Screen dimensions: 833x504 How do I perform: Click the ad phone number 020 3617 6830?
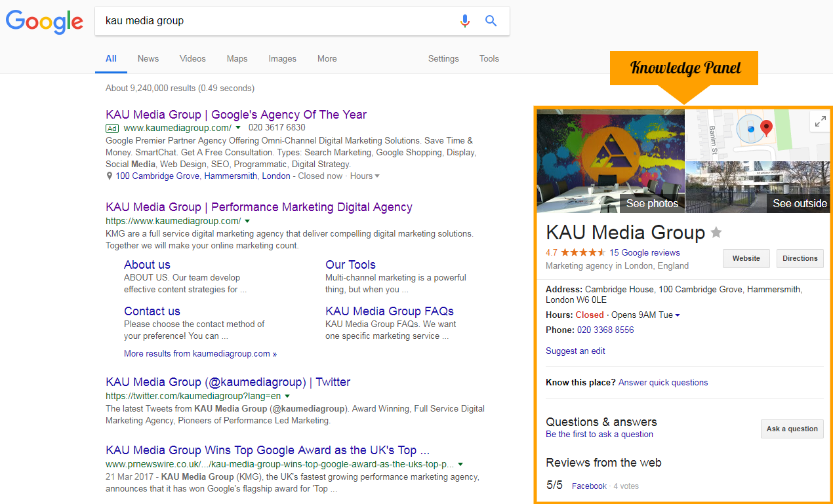click(277, 128)
